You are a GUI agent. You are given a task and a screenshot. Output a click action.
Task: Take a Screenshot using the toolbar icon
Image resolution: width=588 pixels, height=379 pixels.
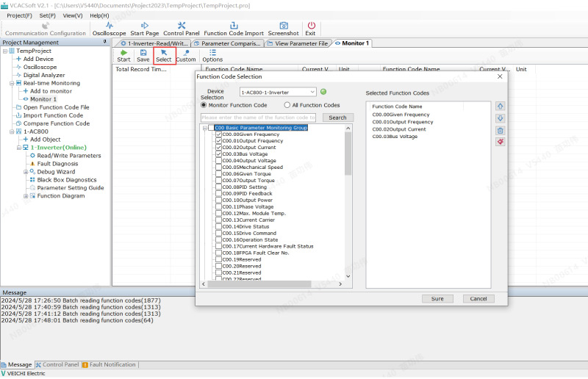(x=283, y=29)
